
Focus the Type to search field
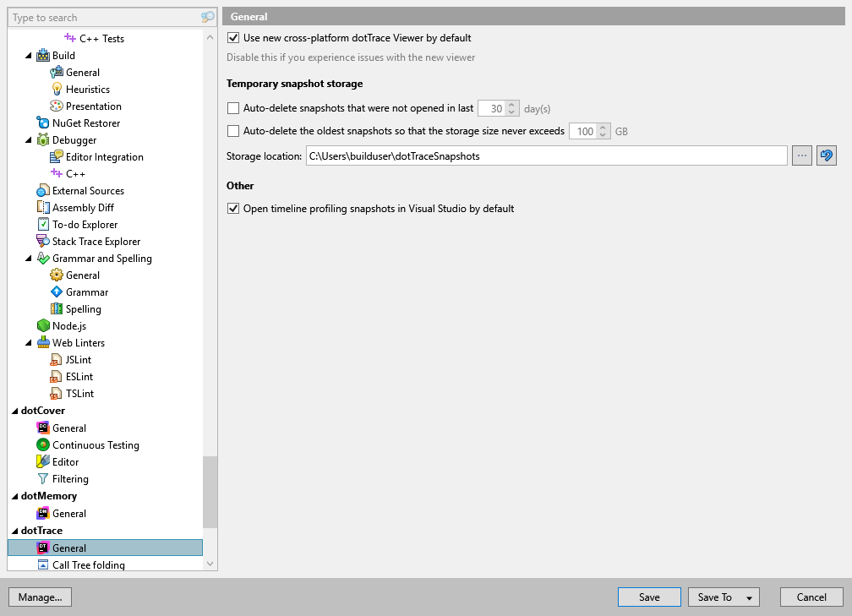tap(106, 18)
